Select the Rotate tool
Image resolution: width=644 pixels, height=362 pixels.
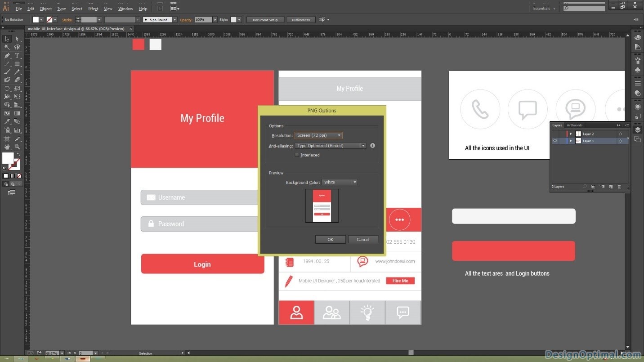[7, 89]
